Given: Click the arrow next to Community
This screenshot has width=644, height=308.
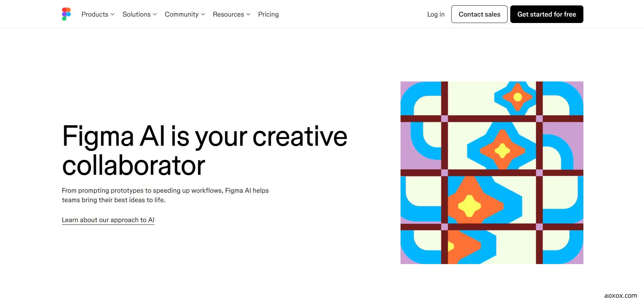Looking at the screenshot, I should [203, 15].
